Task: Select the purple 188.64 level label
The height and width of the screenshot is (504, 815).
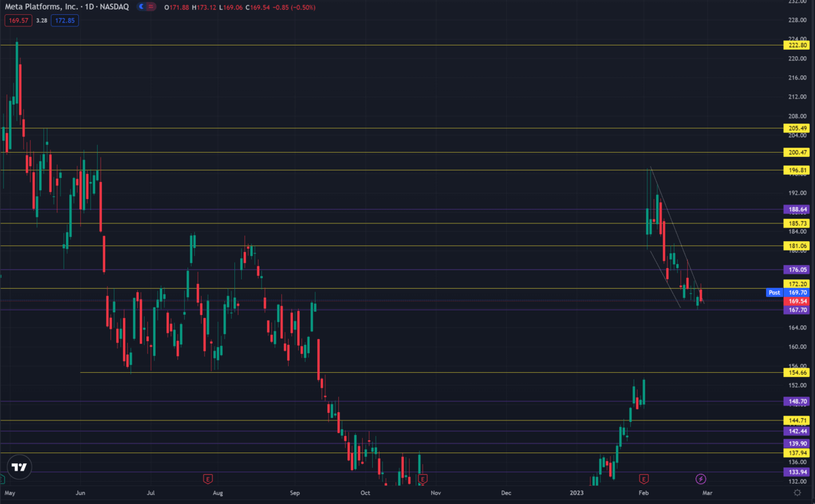Action: click(x=796, y=210)
